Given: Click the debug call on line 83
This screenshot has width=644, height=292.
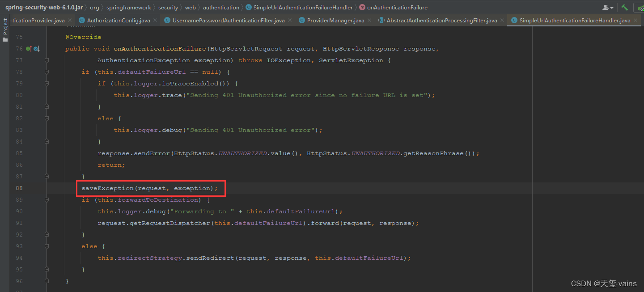Looking at the screenshot, I should (172, 130).
